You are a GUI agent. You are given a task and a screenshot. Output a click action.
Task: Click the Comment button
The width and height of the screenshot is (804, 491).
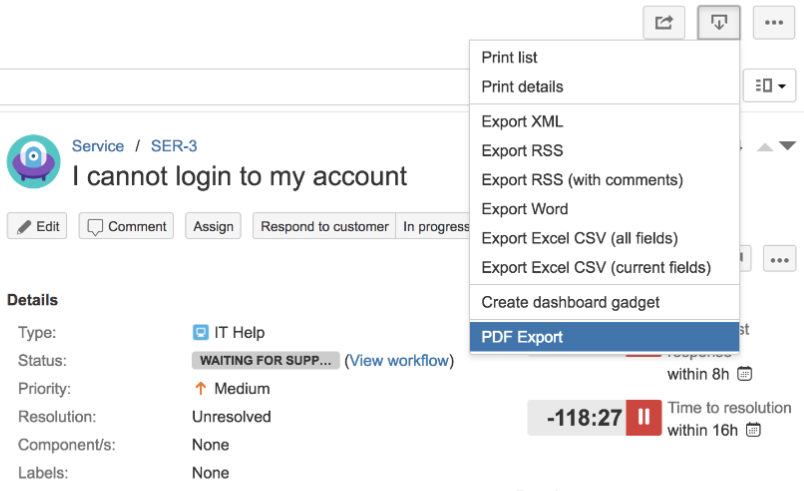[x=126, y=226]
